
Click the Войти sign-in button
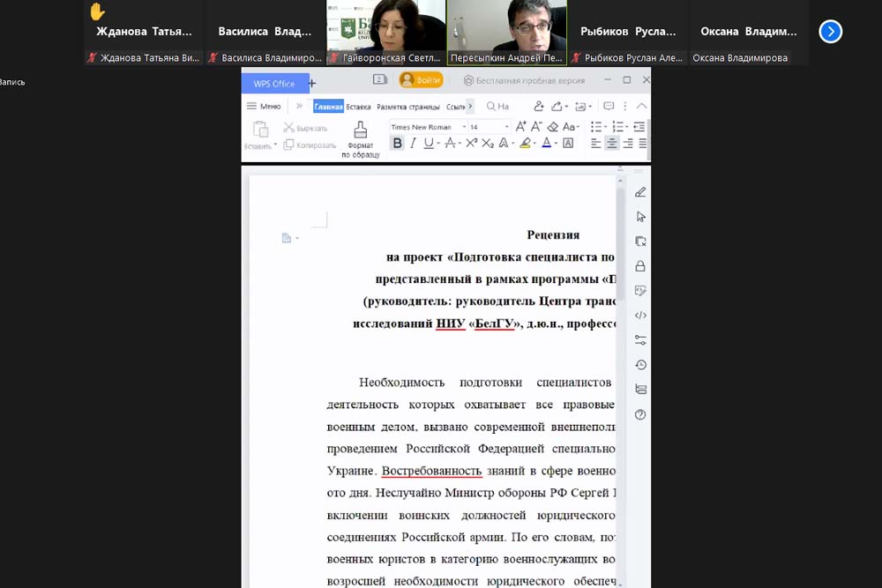tap(421, 80)
